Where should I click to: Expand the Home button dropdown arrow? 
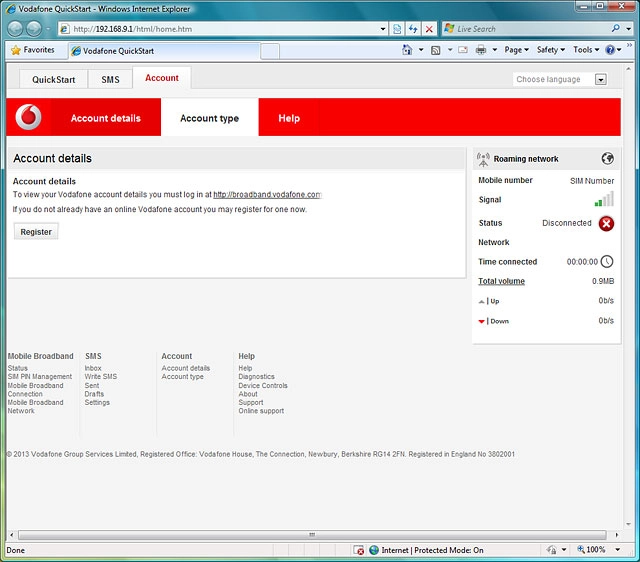point(421,50)
